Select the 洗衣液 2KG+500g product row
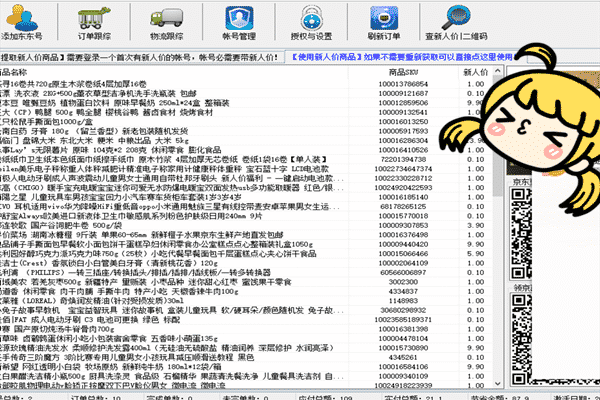600x400 pixels. point(245,93)
